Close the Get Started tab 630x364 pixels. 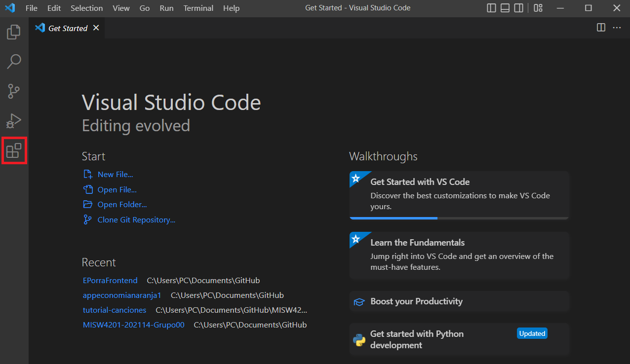coord(96,28)
